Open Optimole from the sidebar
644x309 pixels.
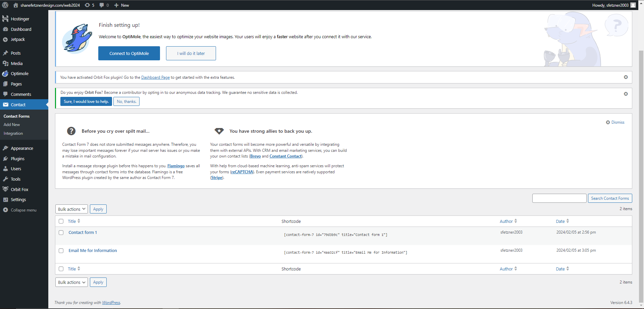[19, 74]
